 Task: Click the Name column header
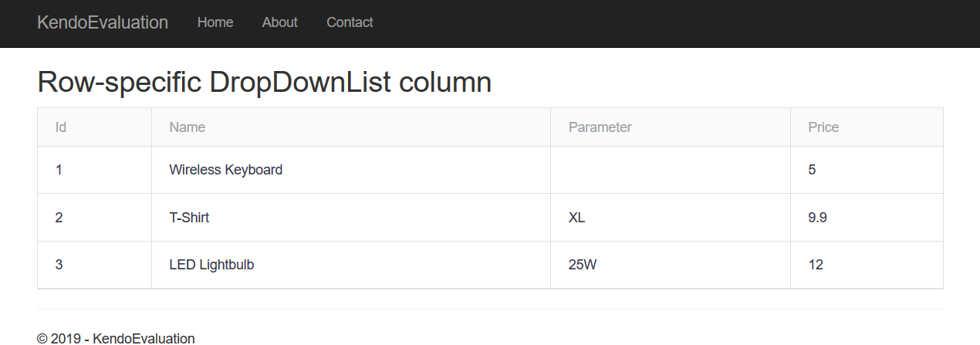tap(188, 127)
